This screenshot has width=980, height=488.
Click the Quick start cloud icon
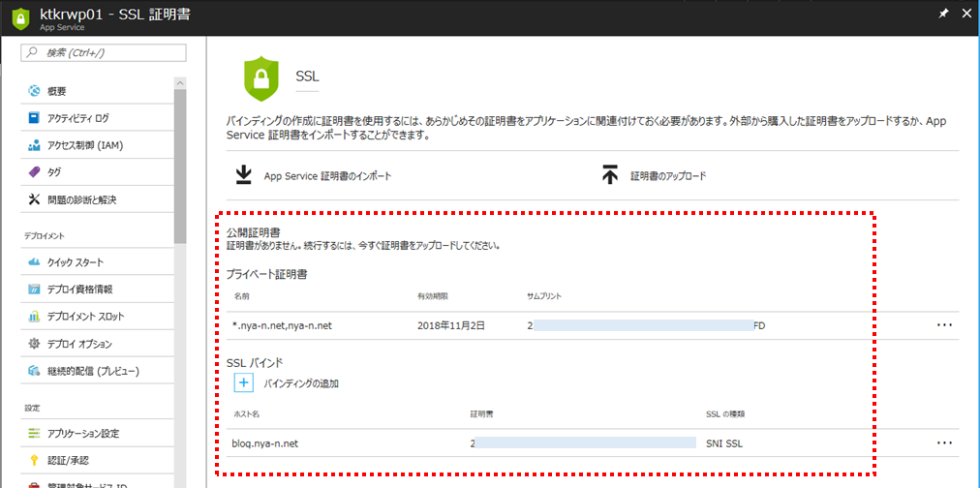pos(34,262)
